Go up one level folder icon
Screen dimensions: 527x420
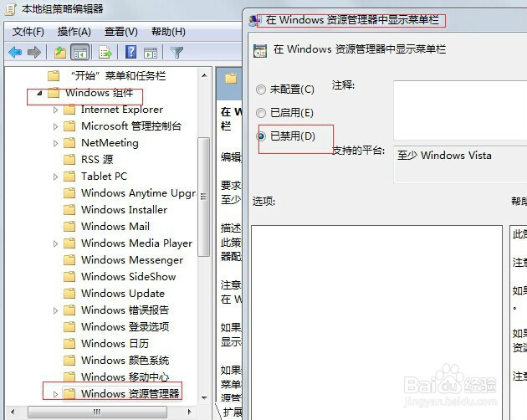(x=60, y=53)
